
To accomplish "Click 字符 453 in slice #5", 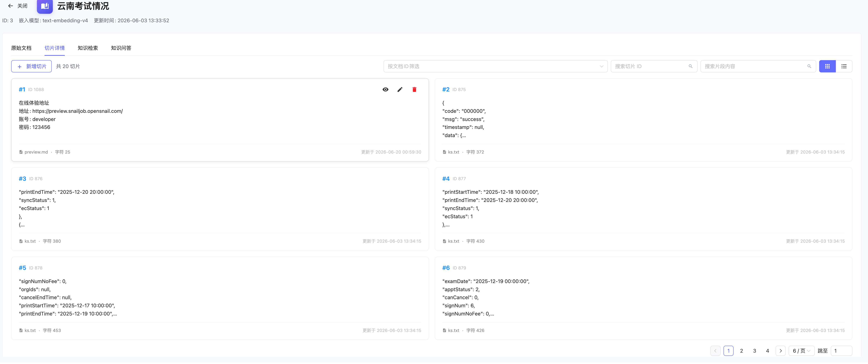I will 52,331.
